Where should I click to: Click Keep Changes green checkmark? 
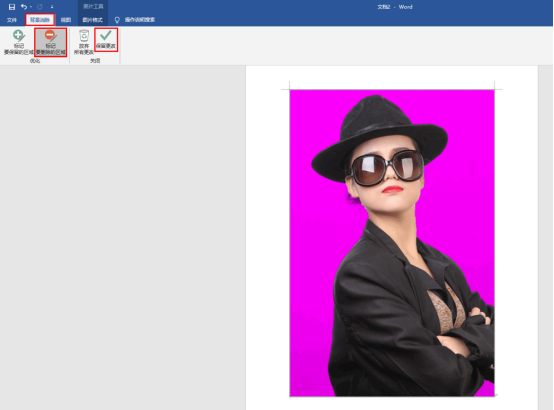coord(106,40)
